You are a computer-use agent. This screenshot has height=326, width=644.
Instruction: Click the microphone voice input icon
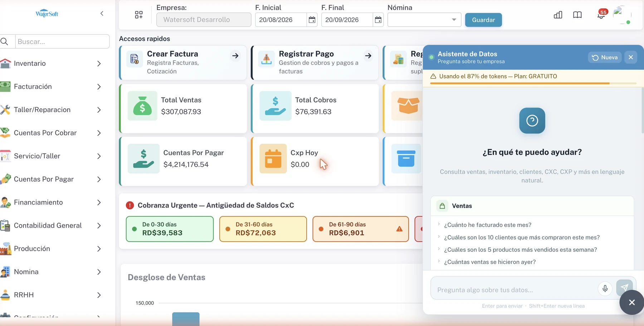pos(605,288)
